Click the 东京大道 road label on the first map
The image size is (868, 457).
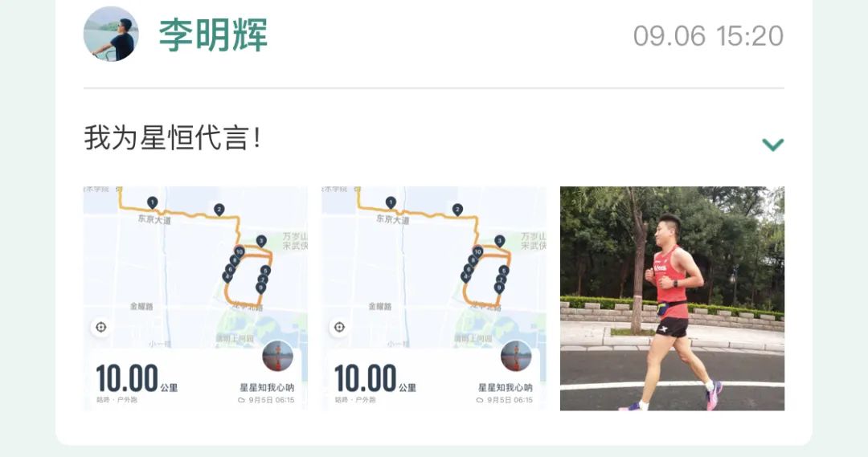click(x=154, y=219)
